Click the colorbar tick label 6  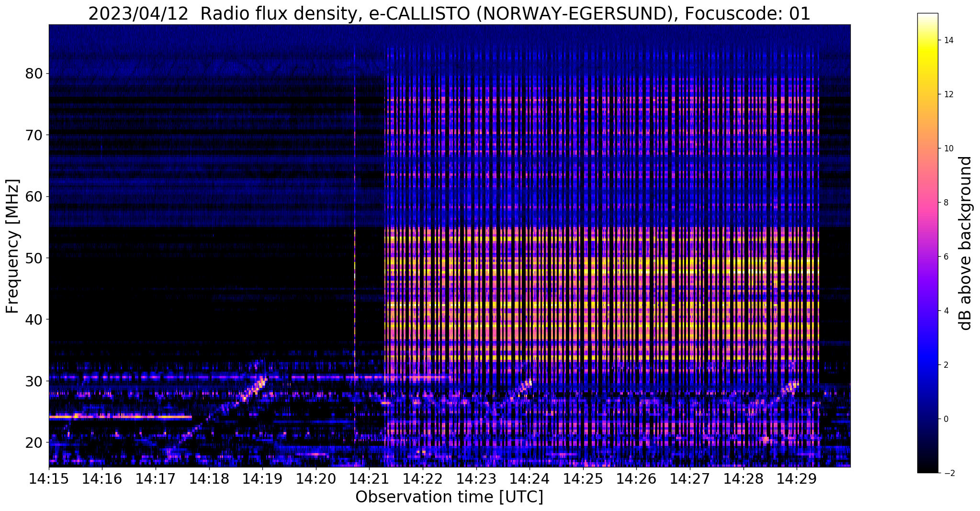tap(946, 257)
